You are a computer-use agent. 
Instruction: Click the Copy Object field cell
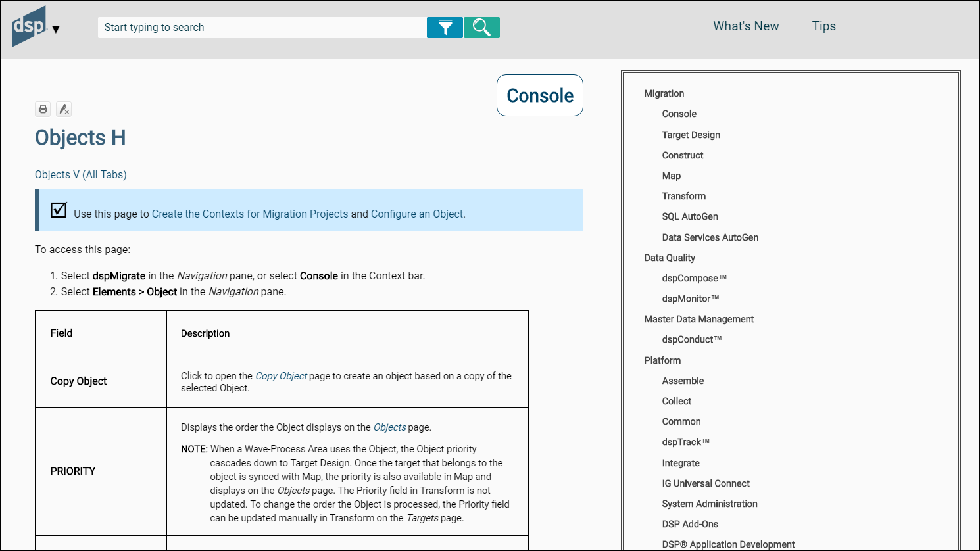point(101,381)
